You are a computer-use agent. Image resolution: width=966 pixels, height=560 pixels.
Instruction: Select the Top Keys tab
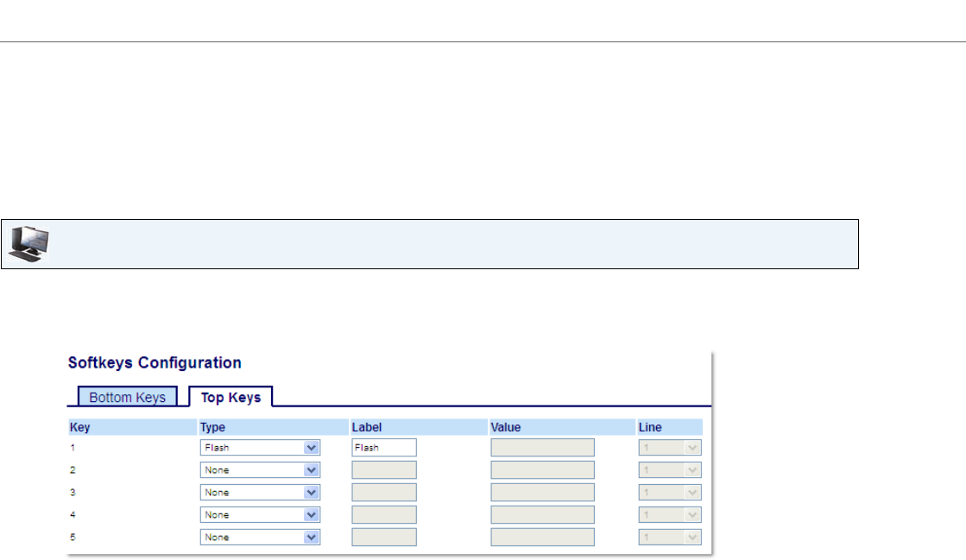pos(230,397)
